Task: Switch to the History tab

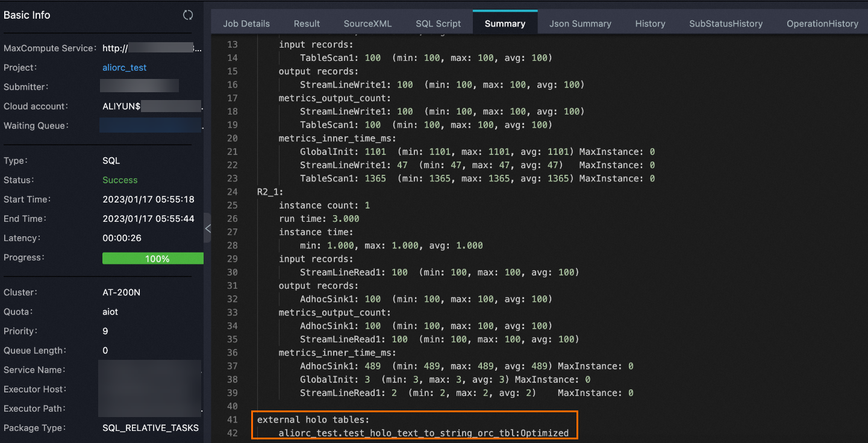Action: tap(650, 24)
